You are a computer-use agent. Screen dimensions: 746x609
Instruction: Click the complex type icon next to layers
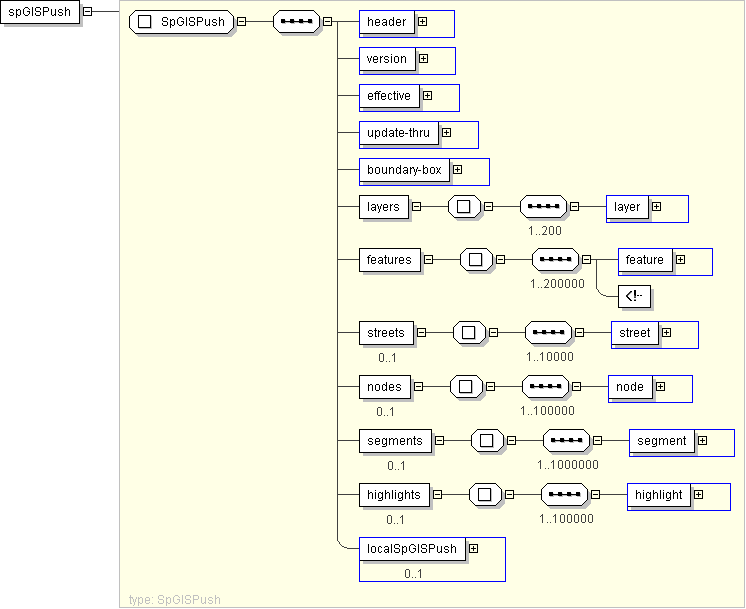click(463, 207)
